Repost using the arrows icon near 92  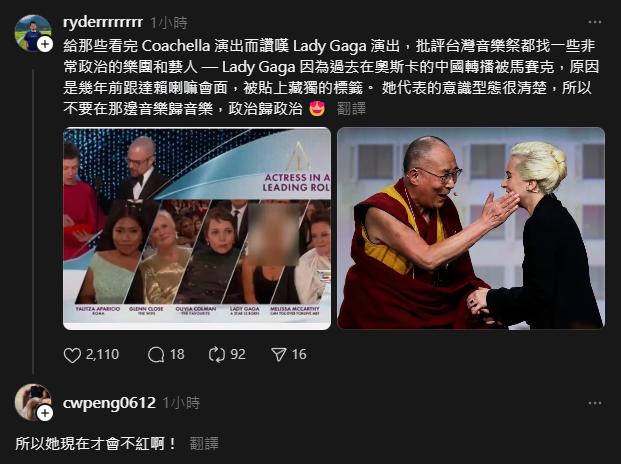click(x=217, y=355)
